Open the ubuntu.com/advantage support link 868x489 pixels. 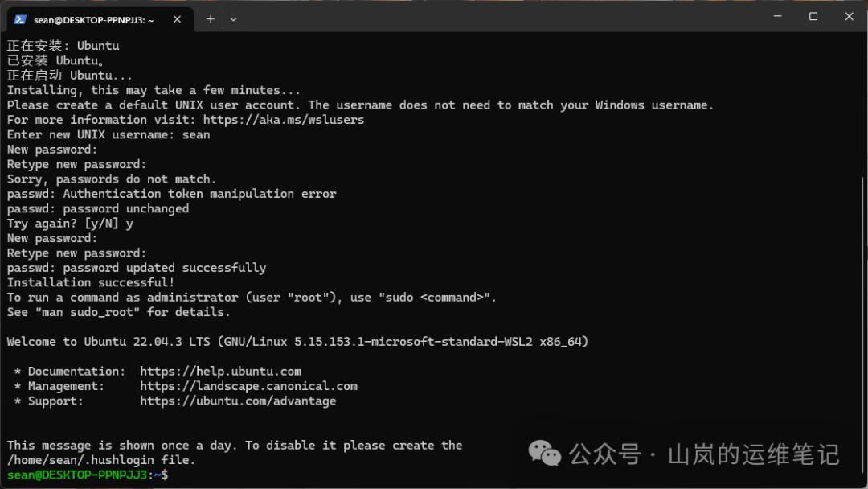click(238, 401)
